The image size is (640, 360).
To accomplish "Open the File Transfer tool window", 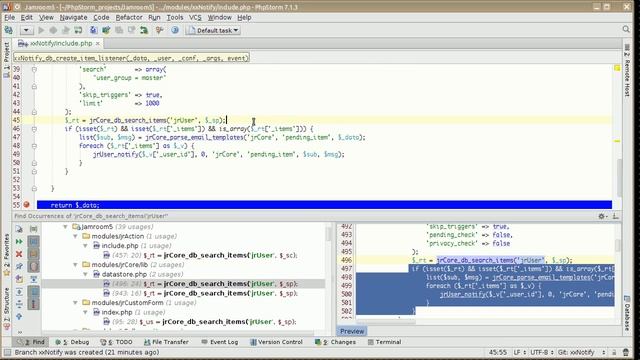I will point(166,342).
